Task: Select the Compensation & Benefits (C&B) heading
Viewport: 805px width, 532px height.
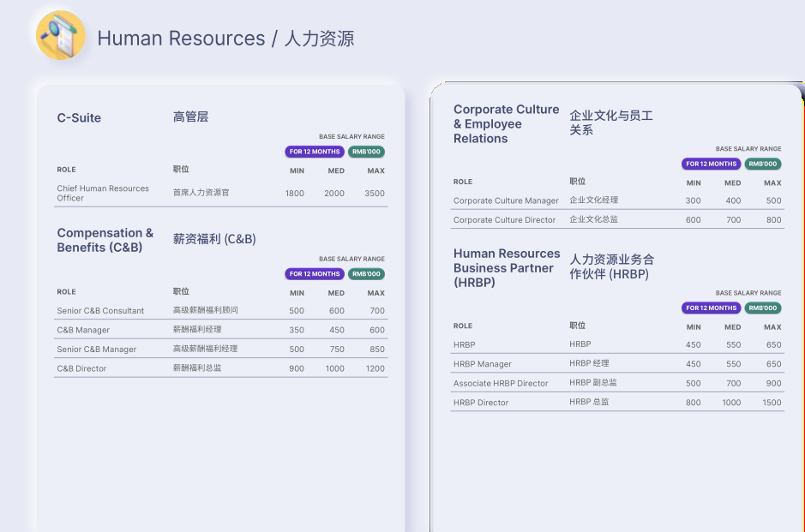Action: tap(105, 240)
